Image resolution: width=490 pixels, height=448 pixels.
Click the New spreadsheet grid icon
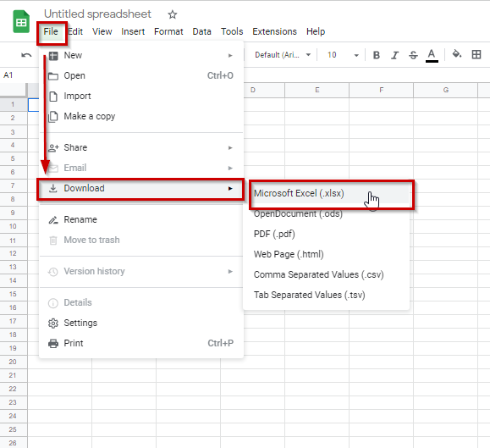coord(53,56)
